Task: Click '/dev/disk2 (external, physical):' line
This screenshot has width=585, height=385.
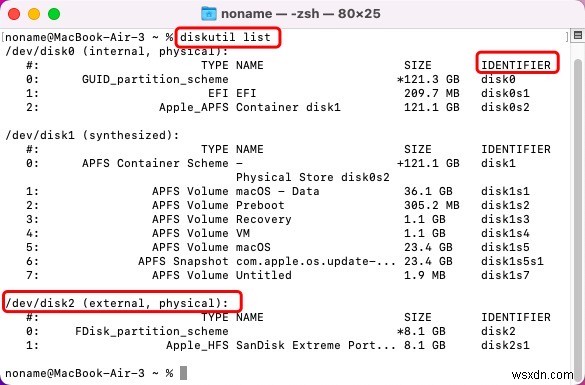Action: pyautogui.click(x=116, y=303)
